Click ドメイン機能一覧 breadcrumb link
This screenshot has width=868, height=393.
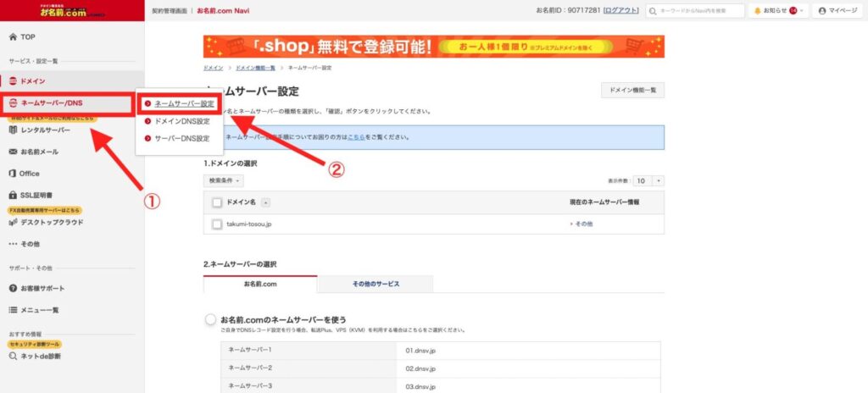tap(255, 68)
